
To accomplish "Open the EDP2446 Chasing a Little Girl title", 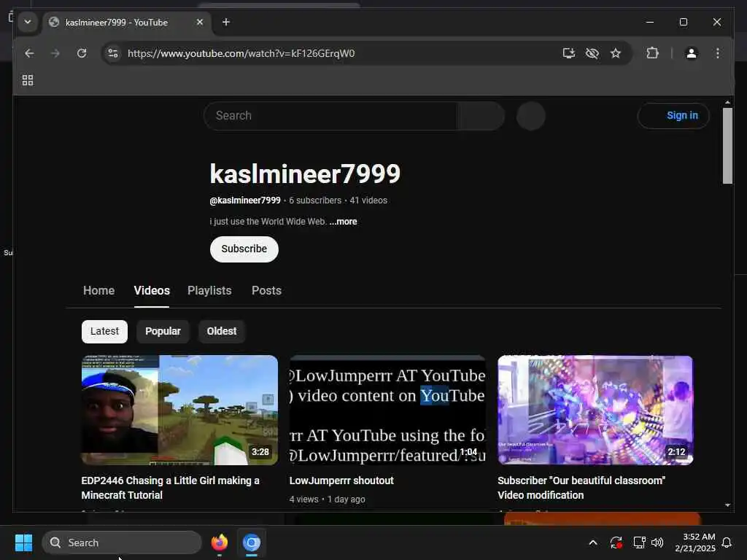I will [170, 488].
